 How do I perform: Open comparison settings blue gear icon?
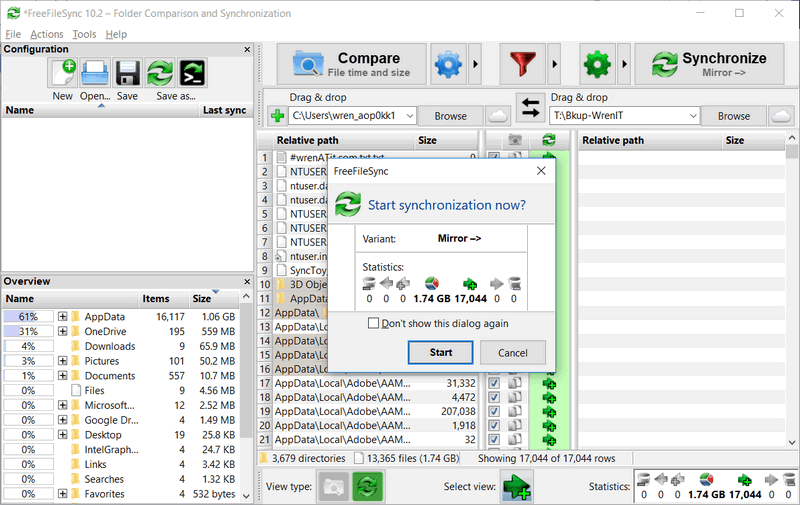tap(449, 65)
